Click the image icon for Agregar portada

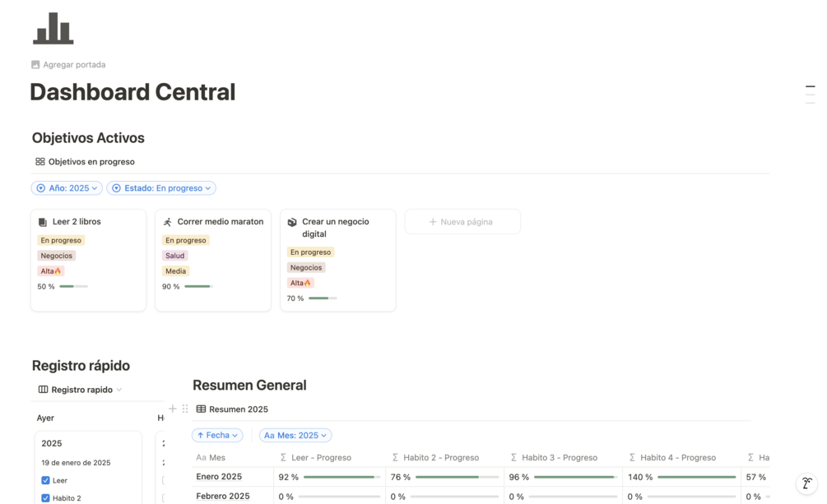pyautogui.click(x=35, y=65)
